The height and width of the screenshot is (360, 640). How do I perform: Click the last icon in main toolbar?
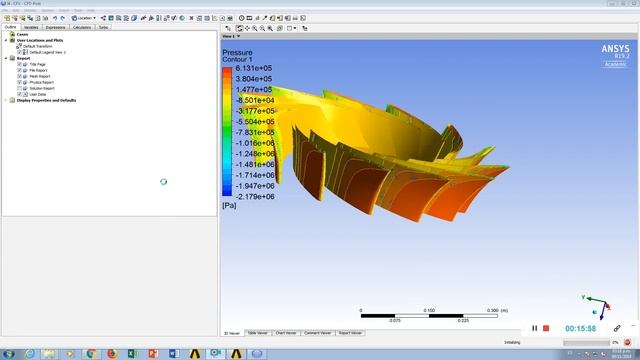303,18
